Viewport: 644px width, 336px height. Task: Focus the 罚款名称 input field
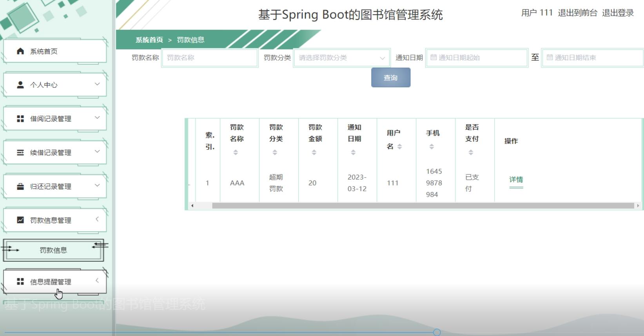(210, 58)
